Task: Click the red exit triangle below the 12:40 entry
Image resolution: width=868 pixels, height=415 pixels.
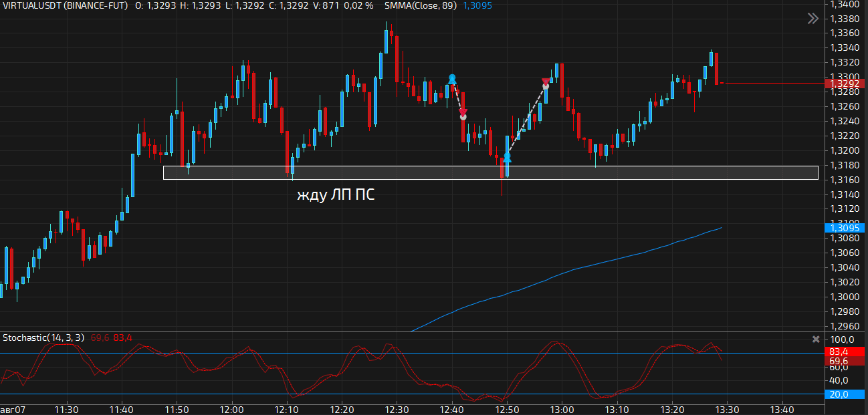Action: tap(463, 114)
